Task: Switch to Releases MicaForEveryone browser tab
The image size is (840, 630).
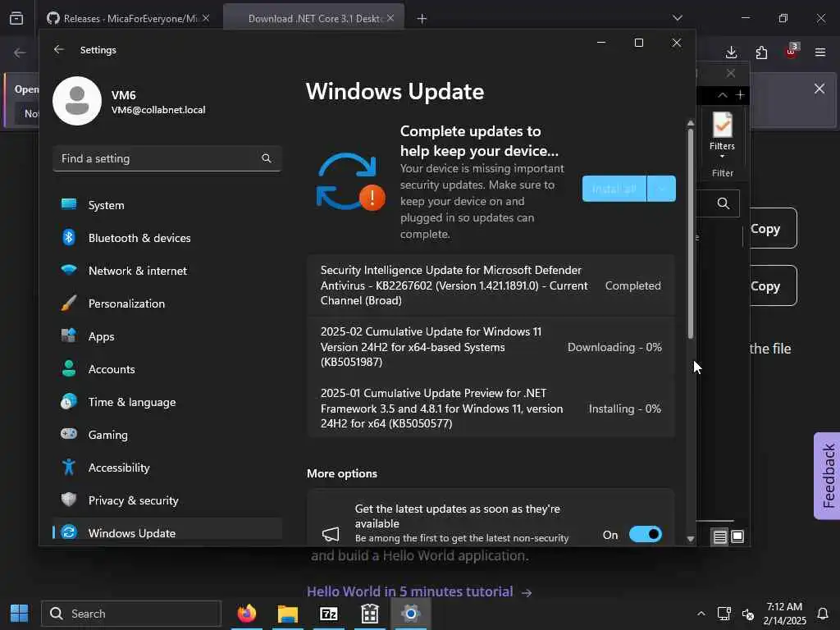Action: [x=129, y=18]
